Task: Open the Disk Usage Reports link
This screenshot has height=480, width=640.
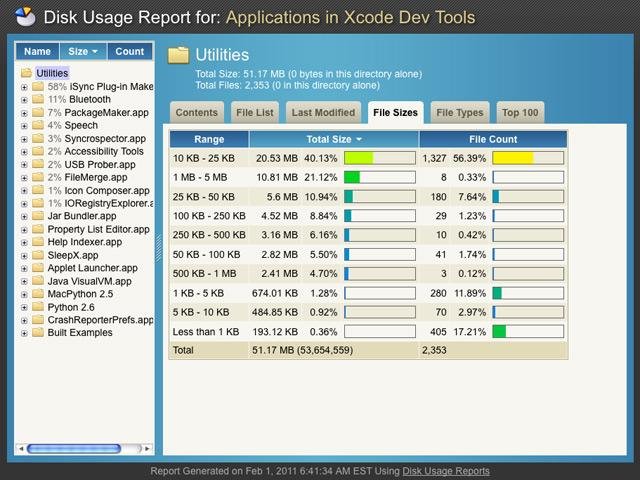Action: tap(446, 471)
